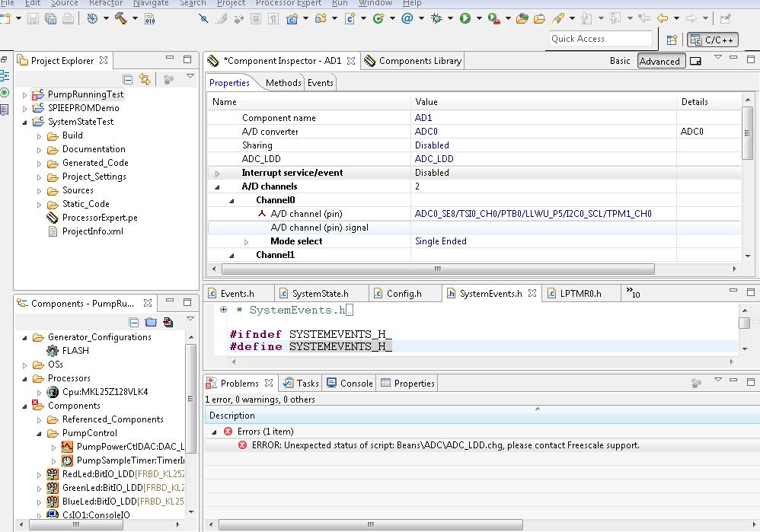Screen dimensions: 760x532
Task: Click the Debug bug icon
Action: (436, 18)
